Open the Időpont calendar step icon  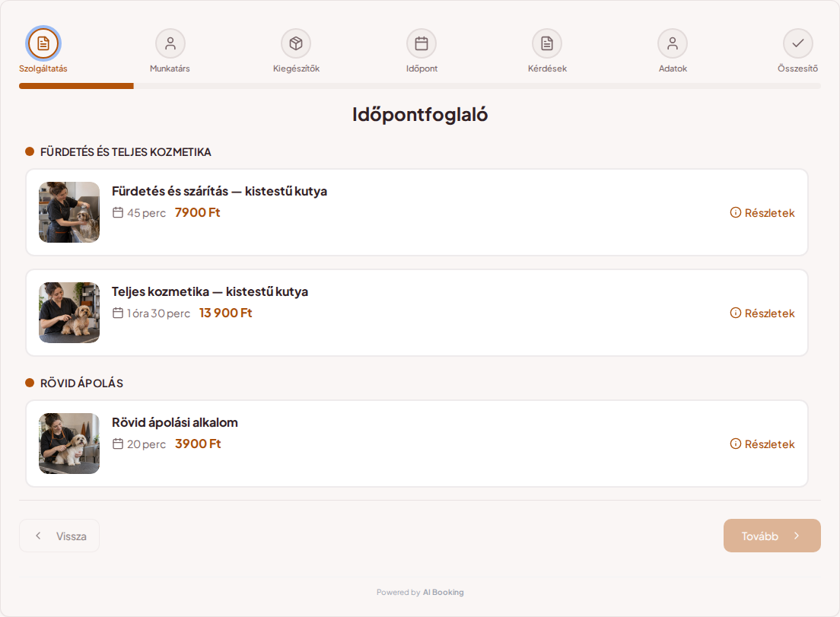pos(422,43)
